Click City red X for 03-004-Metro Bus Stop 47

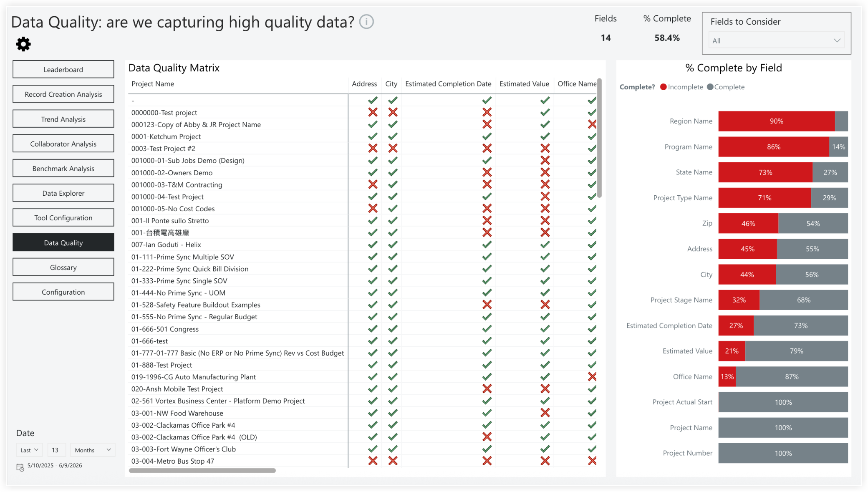tap(393, 461)
